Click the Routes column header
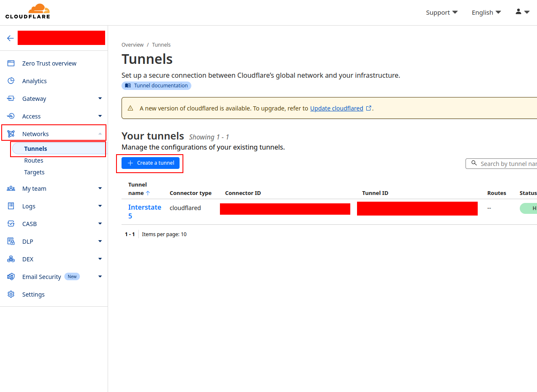The image size is (537, 392). coord(497,193)
